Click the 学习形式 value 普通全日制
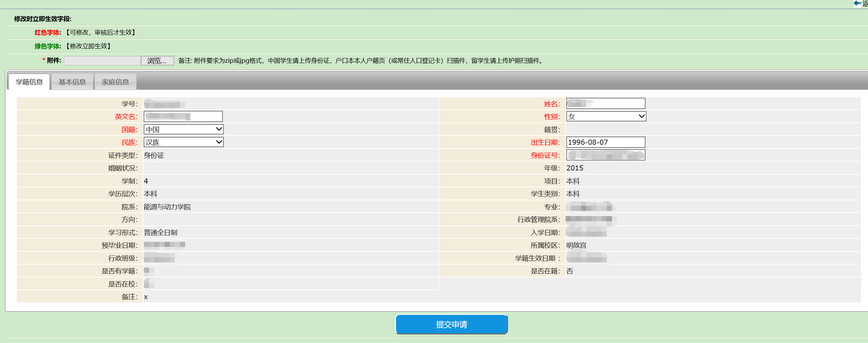Viewport: 868px width, 343px height. (x=160, y=233)
